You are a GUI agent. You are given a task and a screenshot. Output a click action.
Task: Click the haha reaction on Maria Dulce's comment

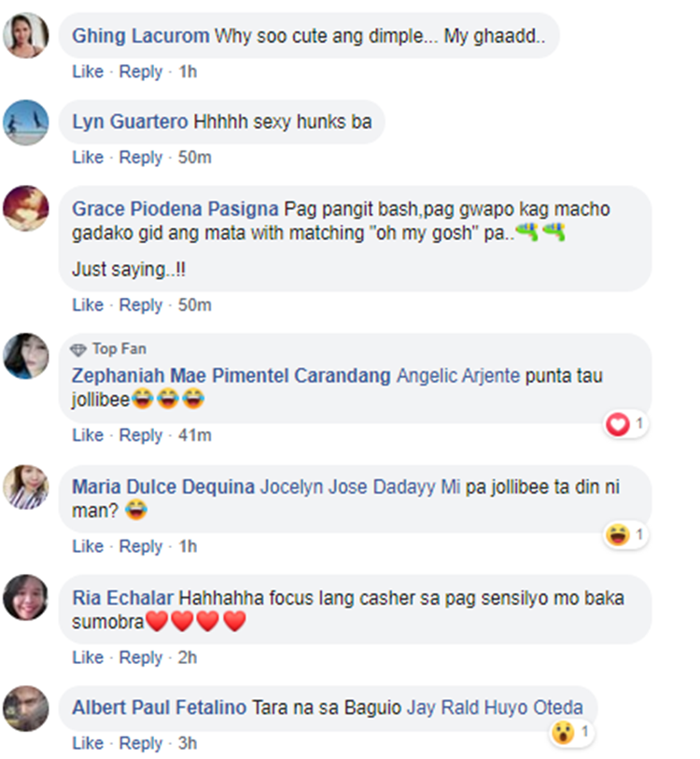[x=618, y=535]
